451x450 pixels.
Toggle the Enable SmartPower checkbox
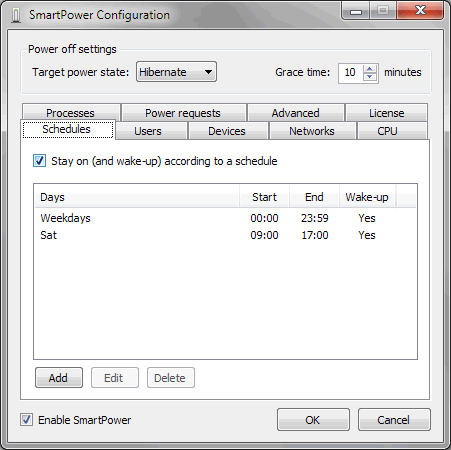tap(26, 419)
